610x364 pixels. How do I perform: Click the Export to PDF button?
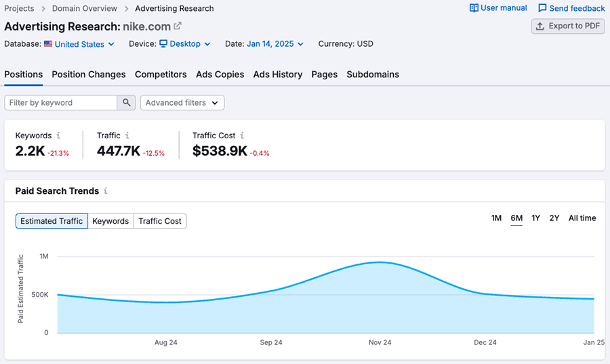tap(568, 26)
